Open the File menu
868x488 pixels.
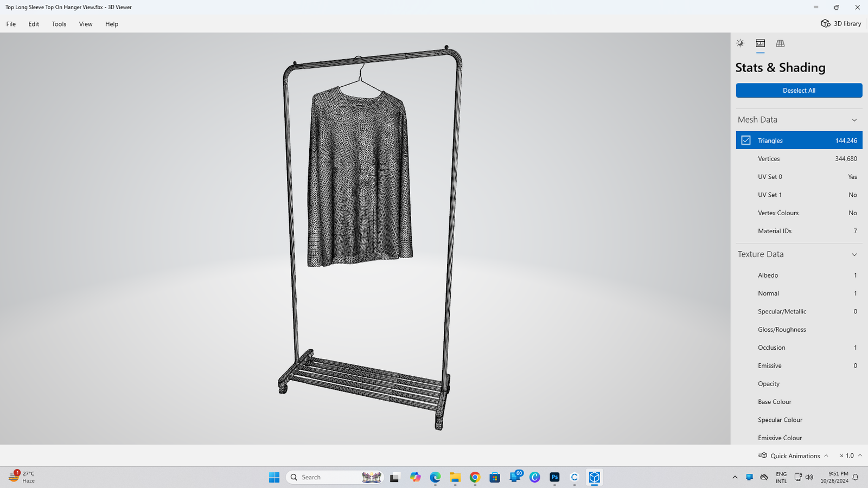click(x=11, y=24)
